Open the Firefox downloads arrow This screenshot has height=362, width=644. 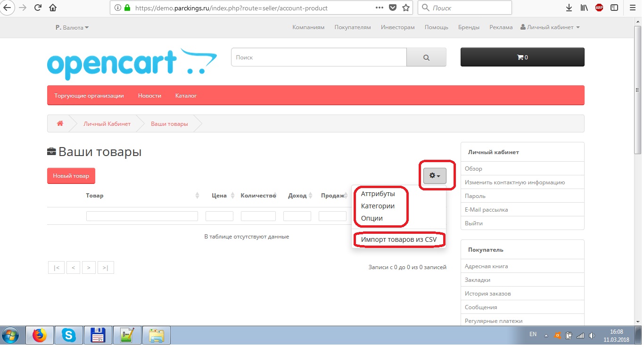click(x=569, y=8)
